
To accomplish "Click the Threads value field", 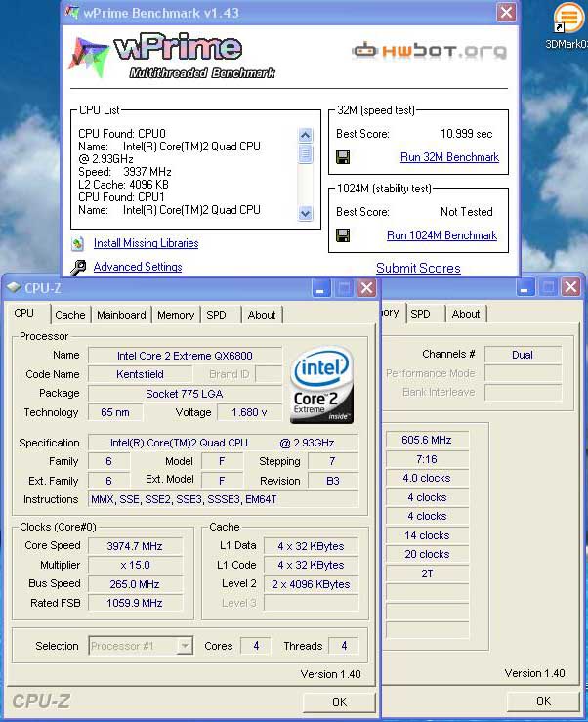I will coord(344,646).
